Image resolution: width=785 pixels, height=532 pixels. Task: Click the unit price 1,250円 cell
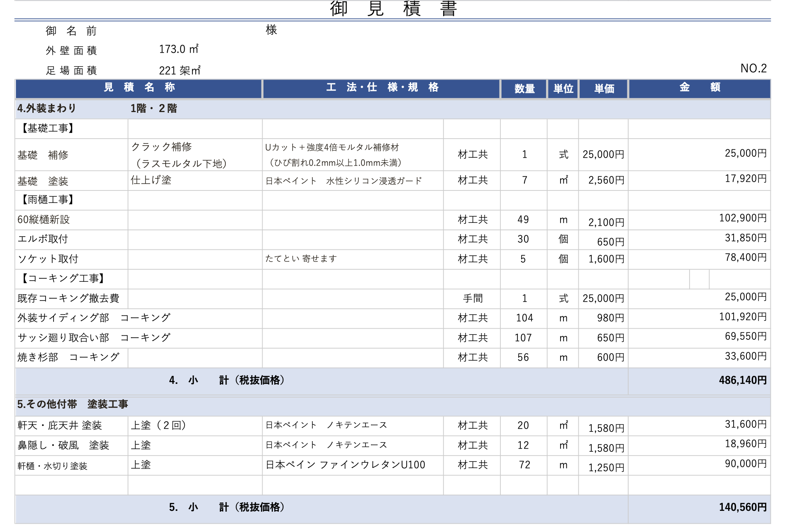[x=604, y=466]
